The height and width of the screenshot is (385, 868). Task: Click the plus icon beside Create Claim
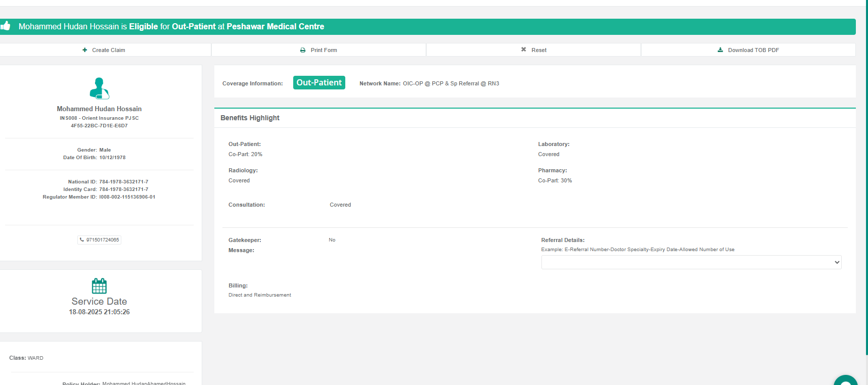point(85,50)
